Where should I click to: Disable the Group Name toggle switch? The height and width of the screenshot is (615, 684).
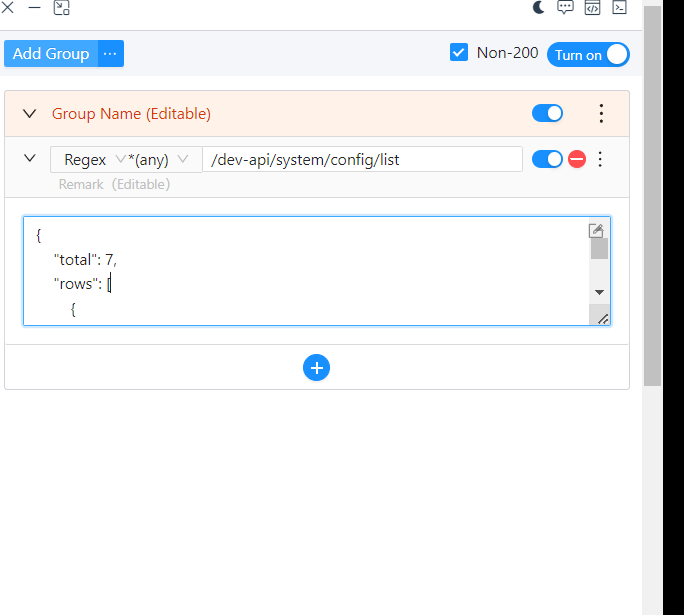[547, 113]
